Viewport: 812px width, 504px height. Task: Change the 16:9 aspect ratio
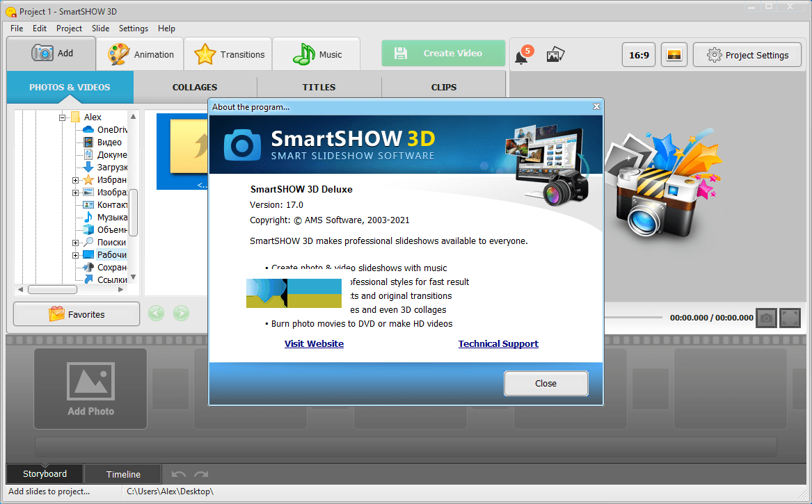click(x=639, y=55)
